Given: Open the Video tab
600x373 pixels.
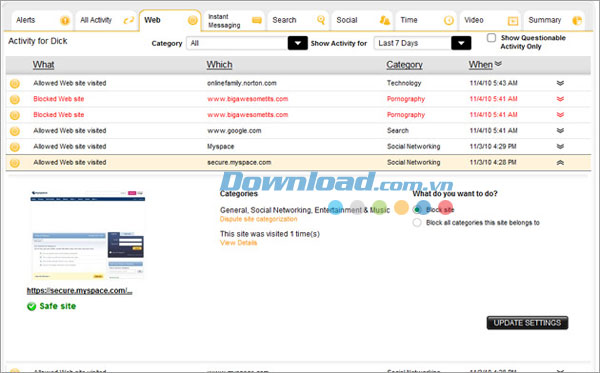Looking at the screenshot, I should [490, 20].
